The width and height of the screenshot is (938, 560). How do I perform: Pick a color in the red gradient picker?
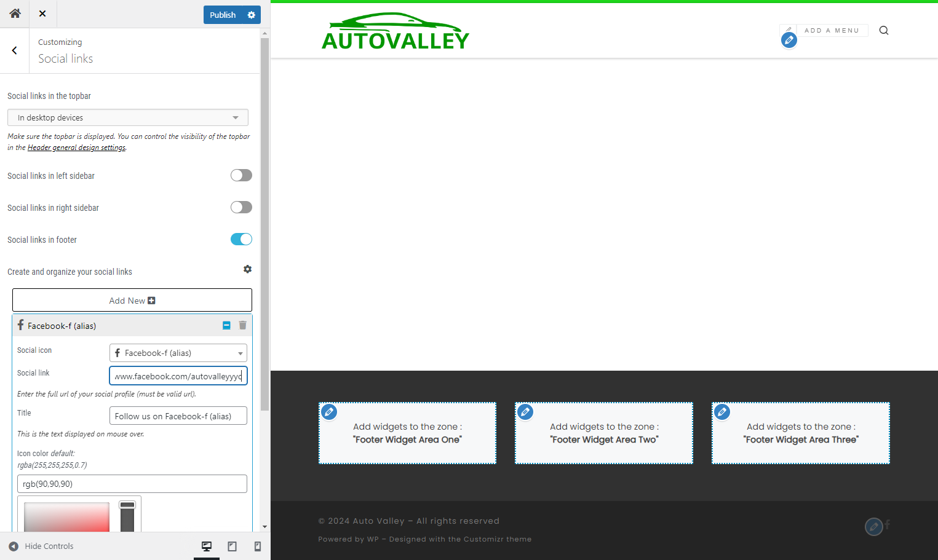pyautogui.click(x=66, y=517)
